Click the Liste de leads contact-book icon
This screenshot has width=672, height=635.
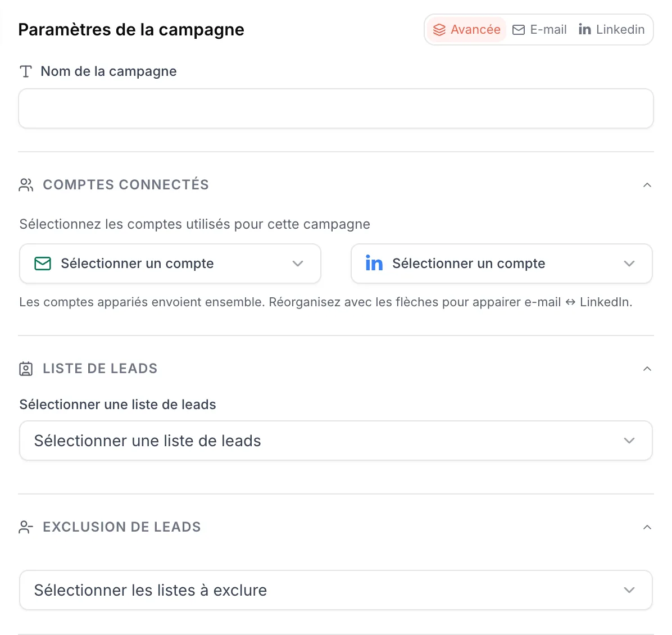coord(26,369)
